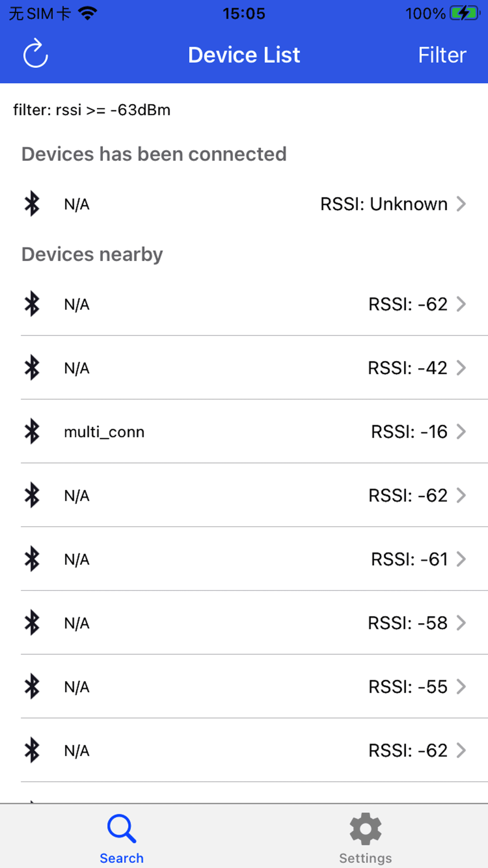Tap Bluetooth icon beside RSSI -61 device
The height and width of the screenshot is (868, 488).
(x=32, y=559)
